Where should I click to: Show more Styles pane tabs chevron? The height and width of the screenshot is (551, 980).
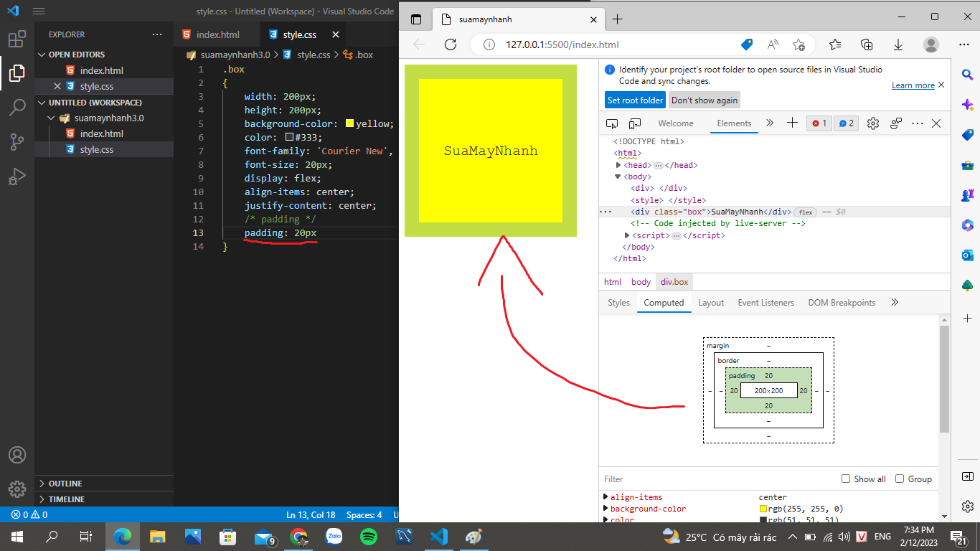(895, 303)
